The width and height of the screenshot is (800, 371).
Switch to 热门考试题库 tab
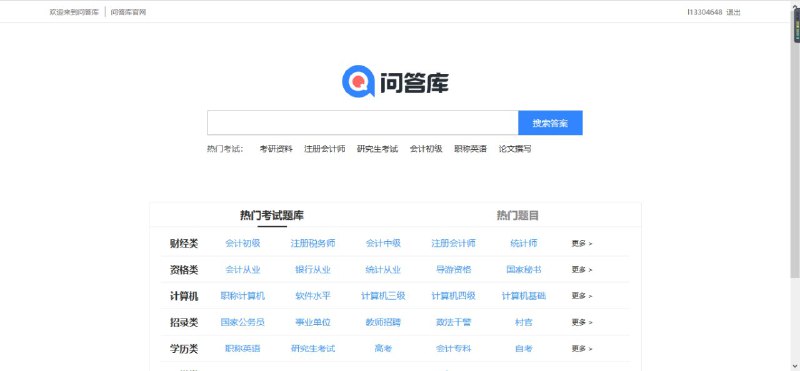point(272,215)
